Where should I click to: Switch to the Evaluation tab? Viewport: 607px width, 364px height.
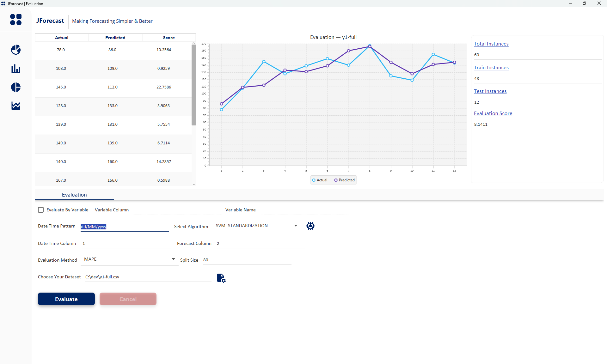point(74,195)
